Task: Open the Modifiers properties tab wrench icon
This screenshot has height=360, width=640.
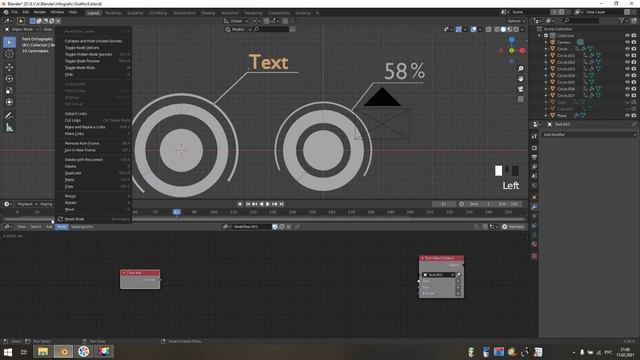Action: click(534, 207)
